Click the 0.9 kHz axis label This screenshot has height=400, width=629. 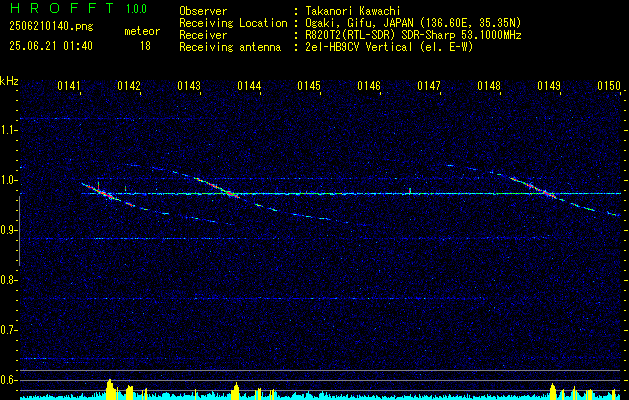click(x=8, y=230)
